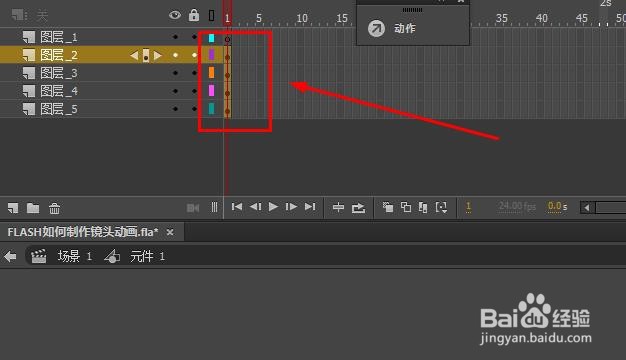
Task: Click the current frame number field
Action: tap(468, 207)
